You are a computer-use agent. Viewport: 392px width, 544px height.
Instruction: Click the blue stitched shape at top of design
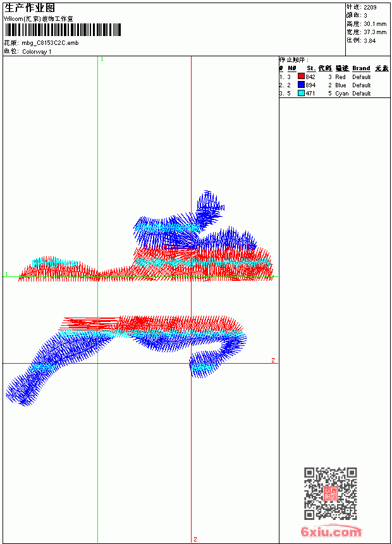(210, 208)
